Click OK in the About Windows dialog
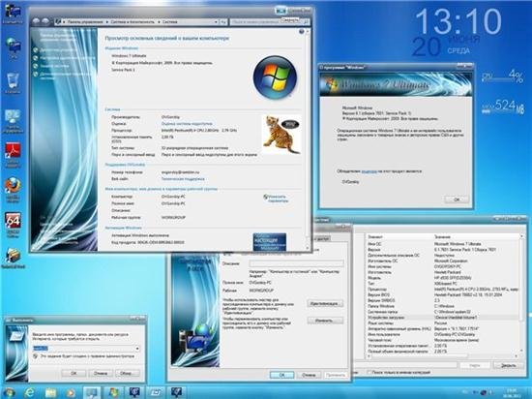This screenshot has height=399, width=532. click(x=457, y=199)
